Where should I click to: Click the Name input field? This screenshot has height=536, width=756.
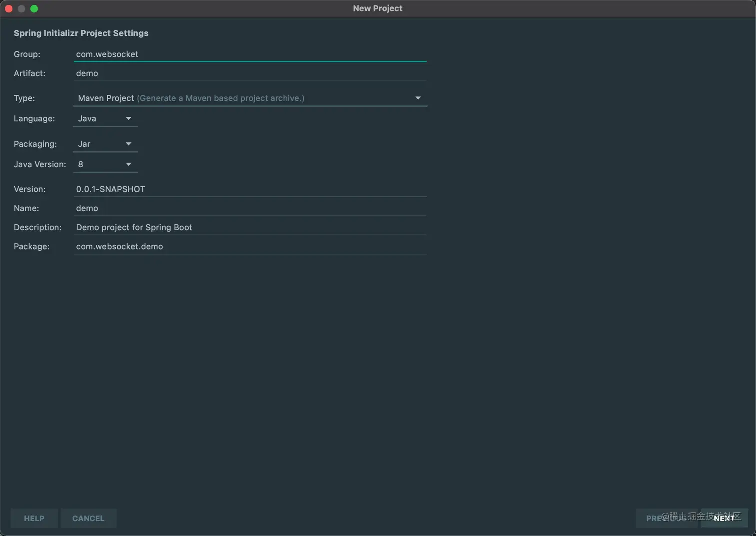pyautogui.click(x=250, y=208)
